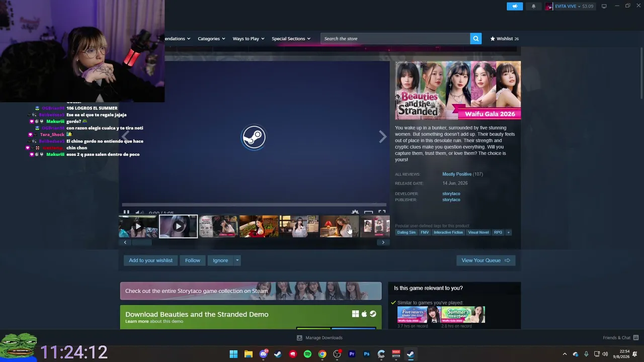Open the storytaco publisher link

click(451, 200)
